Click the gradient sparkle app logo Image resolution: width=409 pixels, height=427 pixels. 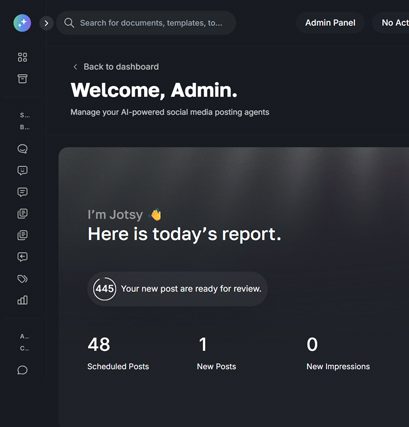(x=22, y=23)
